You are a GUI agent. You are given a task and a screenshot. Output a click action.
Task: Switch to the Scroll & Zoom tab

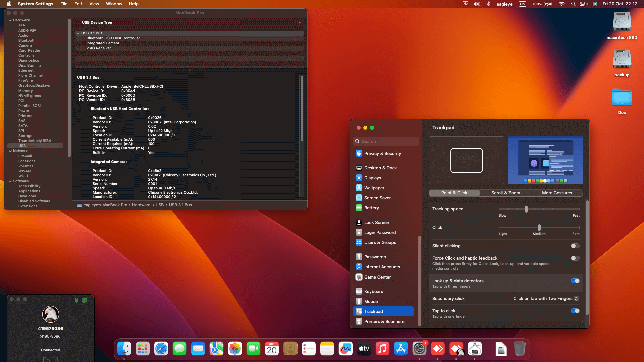(505, 193)
